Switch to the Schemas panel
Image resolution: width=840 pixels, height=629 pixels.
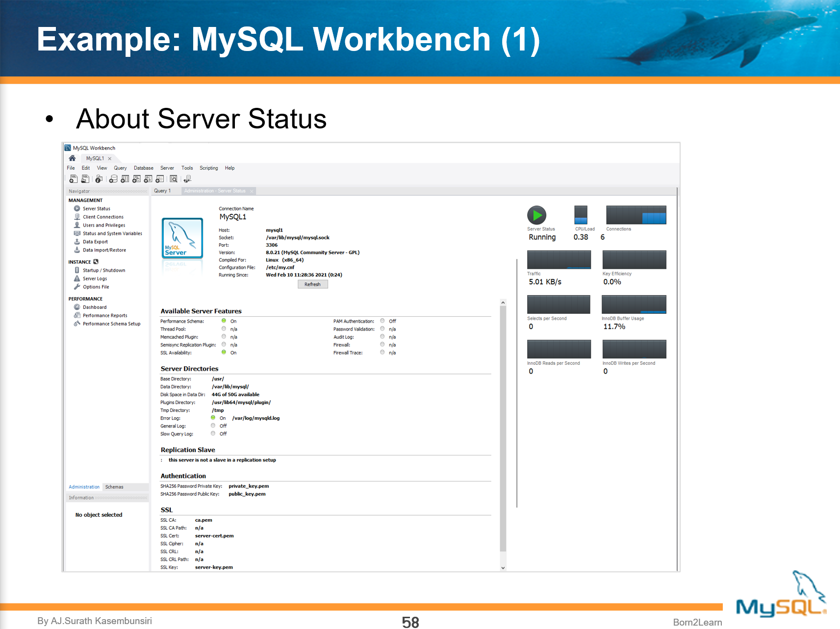114,487
